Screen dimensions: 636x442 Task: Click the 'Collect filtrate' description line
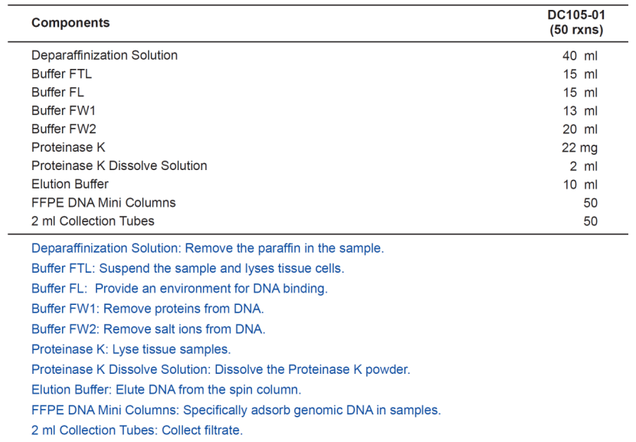(137, 430)
